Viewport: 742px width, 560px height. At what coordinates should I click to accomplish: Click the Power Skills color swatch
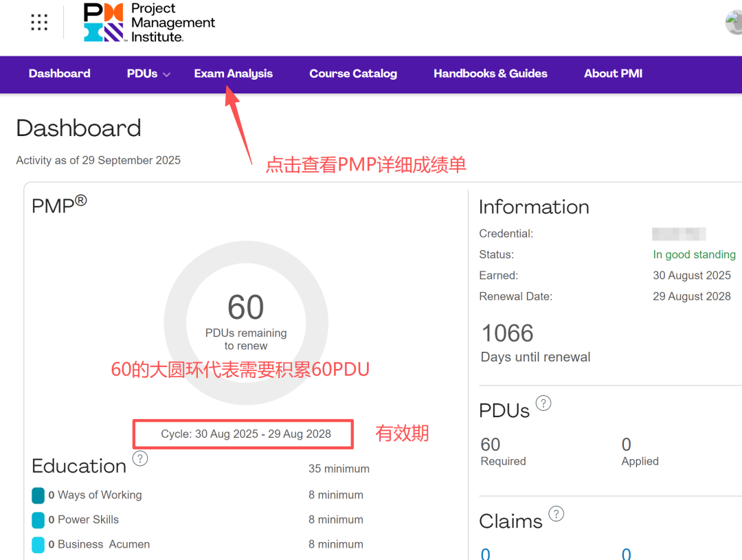[x=38, y=520]
